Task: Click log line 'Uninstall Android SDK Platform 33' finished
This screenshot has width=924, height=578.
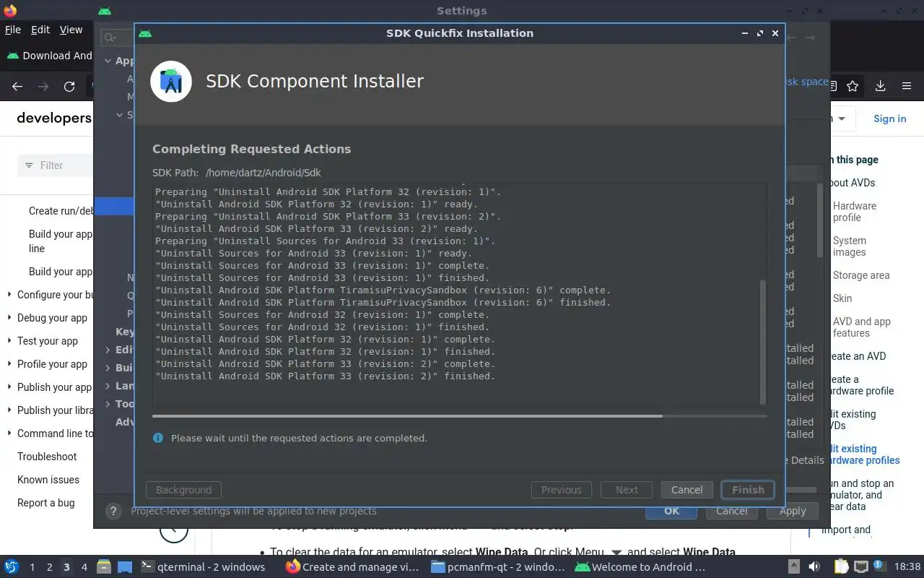Action: 325,376
